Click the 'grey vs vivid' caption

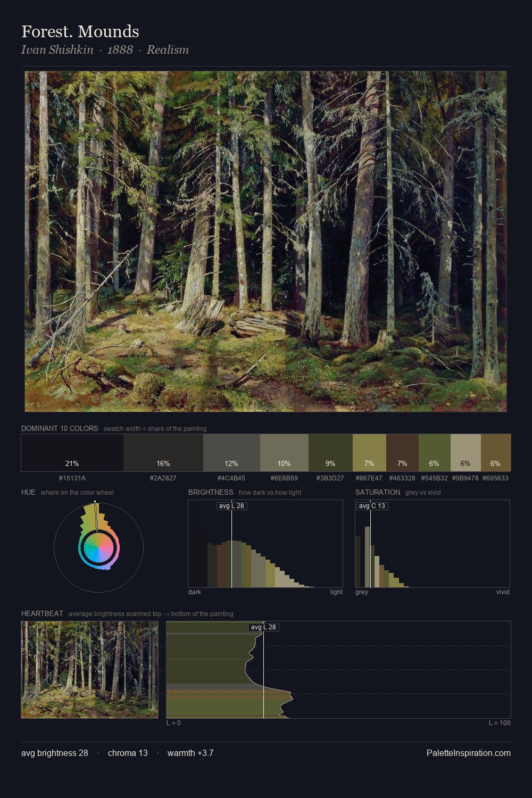click(x=423, y=493)
